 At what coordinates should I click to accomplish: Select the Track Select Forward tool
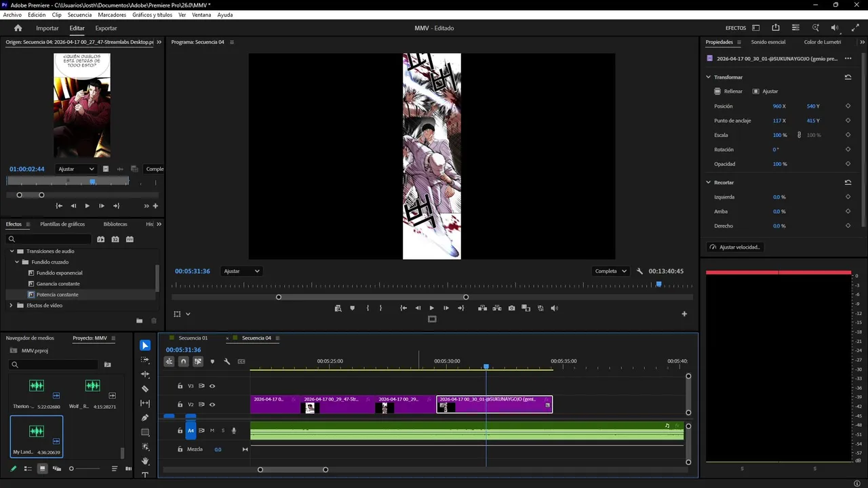click(x=145, y=360)
